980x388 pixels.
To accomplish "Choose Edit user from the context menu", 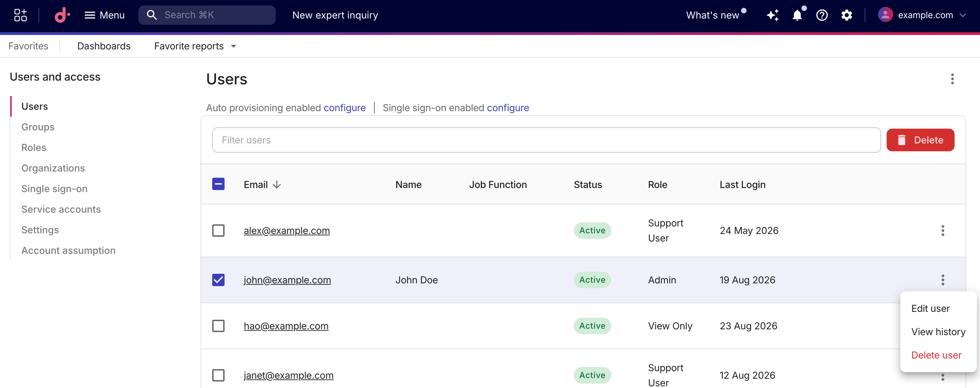I will pos(930,308).
